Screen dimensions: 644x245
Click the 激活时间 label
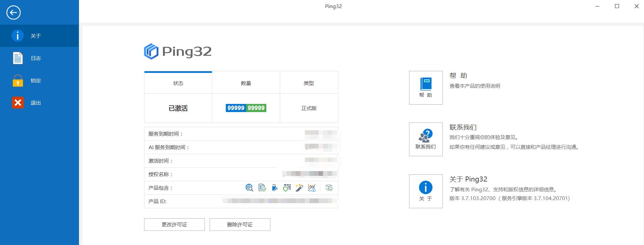[161, 161]
